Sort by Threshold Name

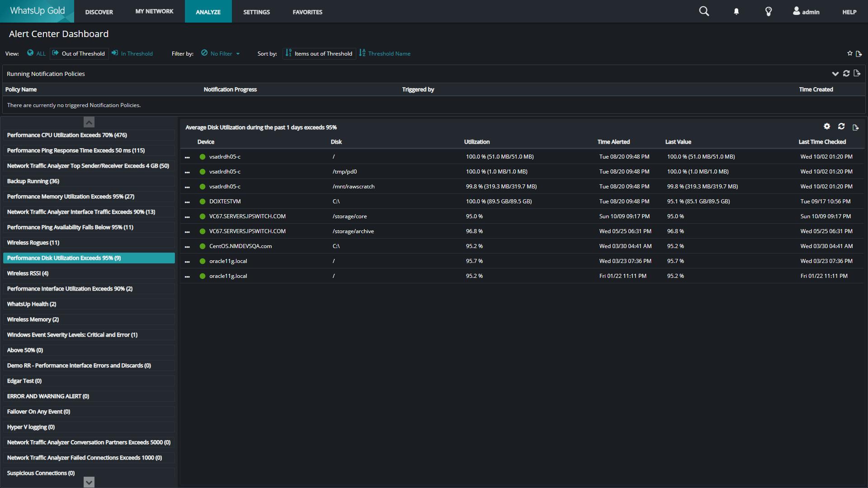(385, 53)
